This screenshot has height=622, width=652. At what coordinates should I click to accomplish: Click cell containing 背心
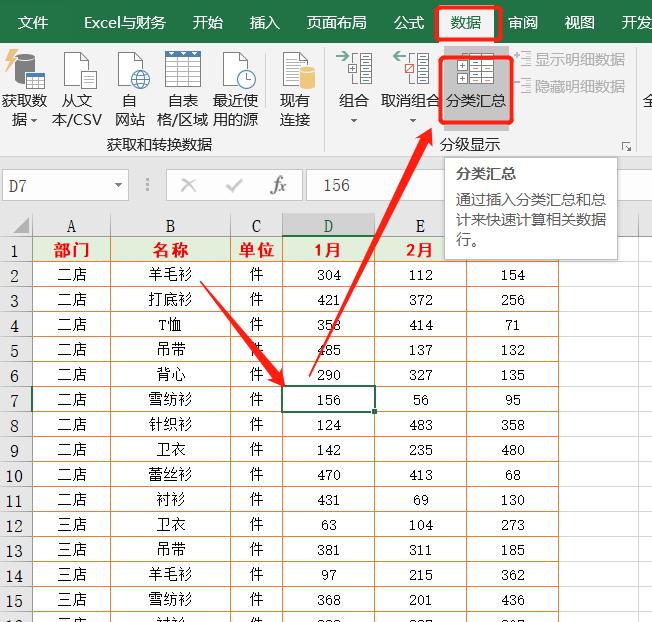click(x=170, y=374)
